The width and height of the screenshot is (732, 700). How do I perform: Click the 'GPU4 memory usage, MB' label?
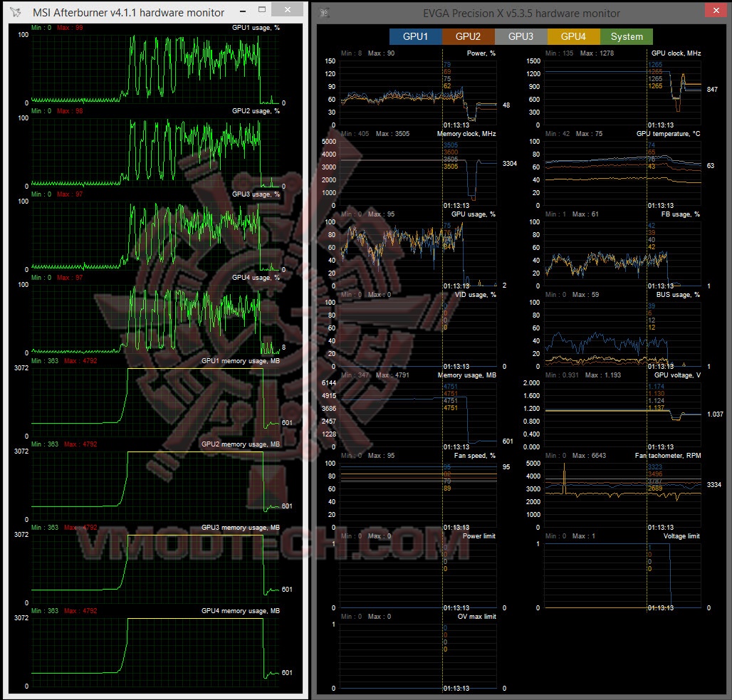(x=241, y=611)
